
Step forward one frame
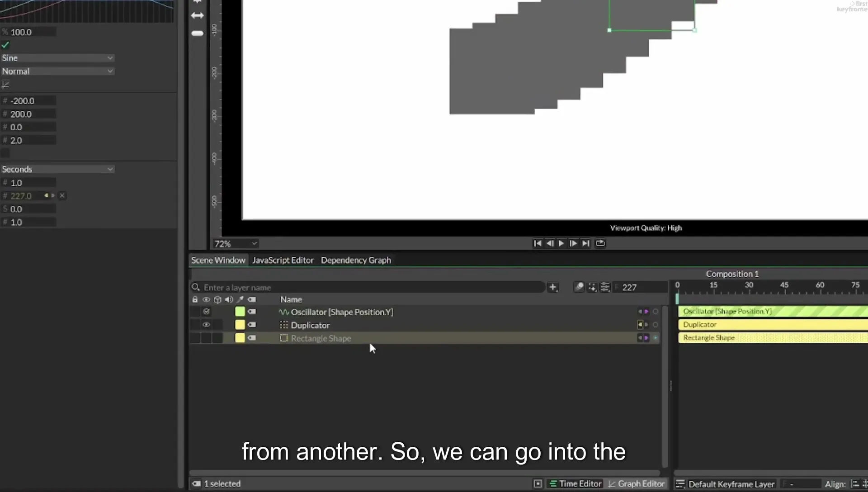coord(573,243)
